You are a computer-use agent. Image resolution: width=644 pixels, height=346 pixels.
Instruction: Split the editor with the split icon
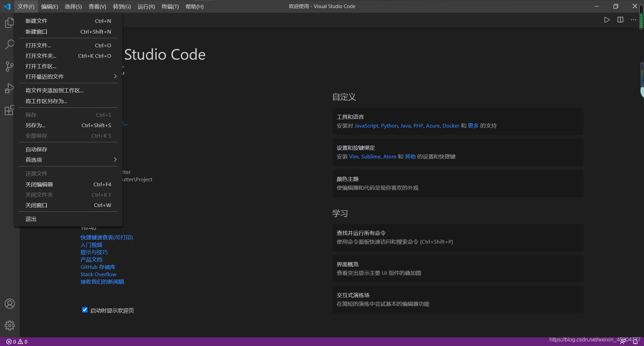tap(620, 20)
